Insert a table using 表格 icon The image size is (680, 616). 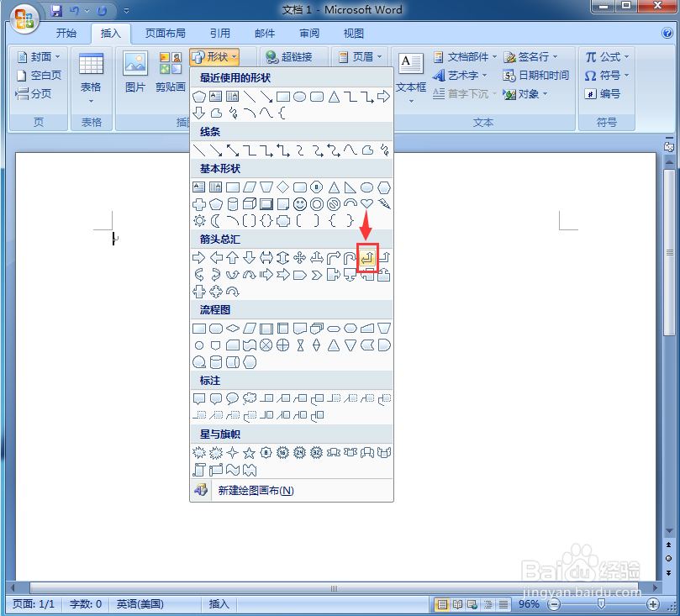tap(91, 78)
